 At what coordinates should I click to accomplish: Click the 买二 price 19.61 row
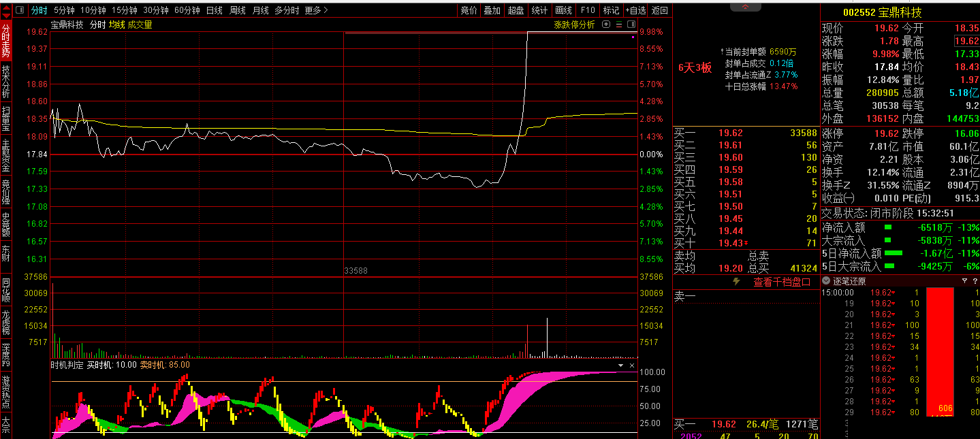pyautogui.click(x=746, y=145)
